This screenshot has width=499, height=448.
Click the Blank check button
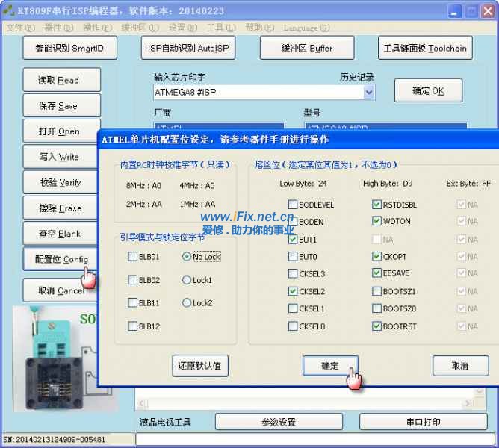tap(59, 234)
